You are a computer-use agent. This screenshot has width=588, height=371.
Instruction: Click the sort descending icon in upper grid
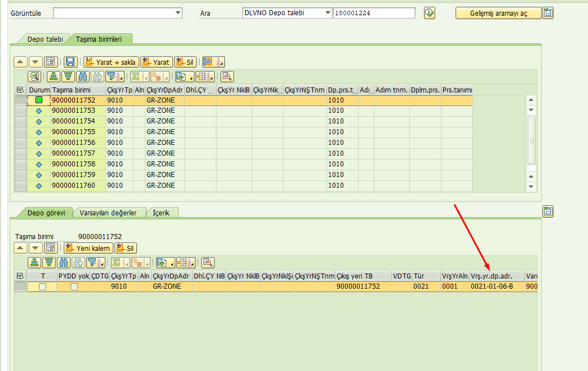click(69, 76)
